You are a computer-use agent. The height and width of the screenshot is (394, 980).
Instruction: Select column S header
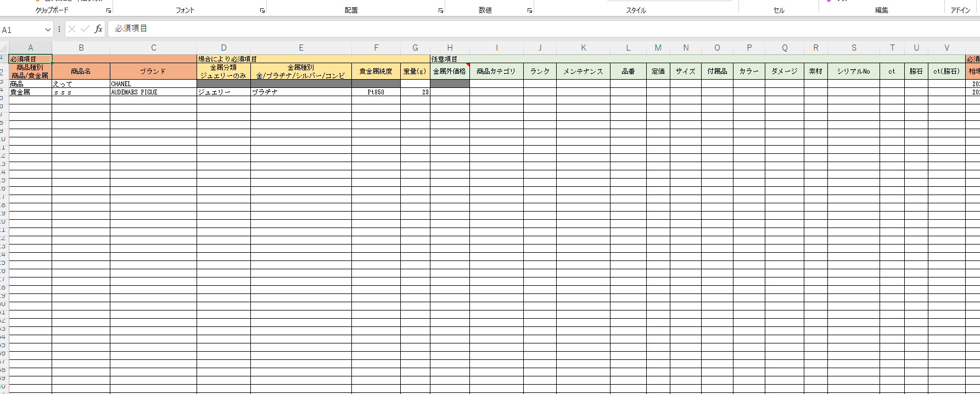(x=854, y=48)
